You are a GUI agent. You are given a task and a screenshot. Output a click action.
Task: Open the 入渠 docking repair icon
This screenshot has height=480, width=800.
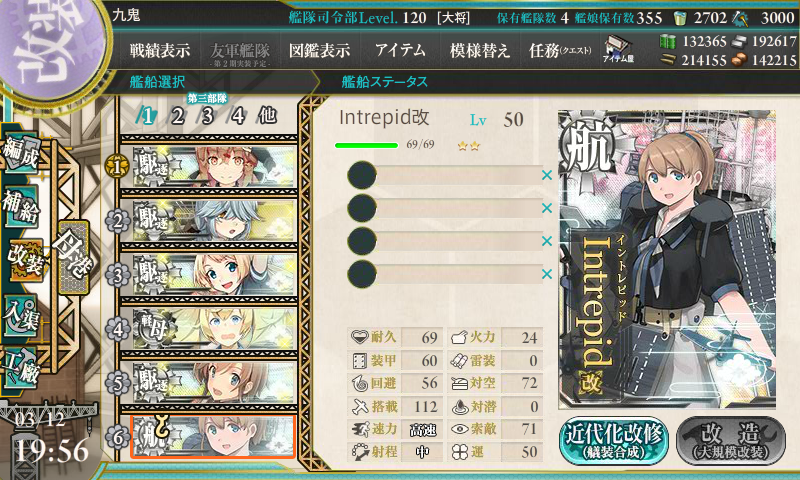pos(21,315)
